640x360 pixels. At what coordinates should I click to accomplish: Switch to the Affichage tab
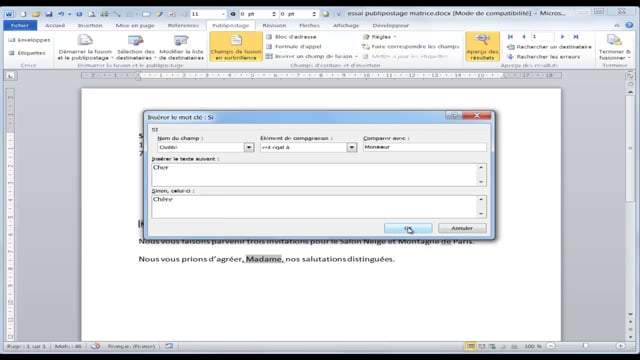(x=346, y=25)
